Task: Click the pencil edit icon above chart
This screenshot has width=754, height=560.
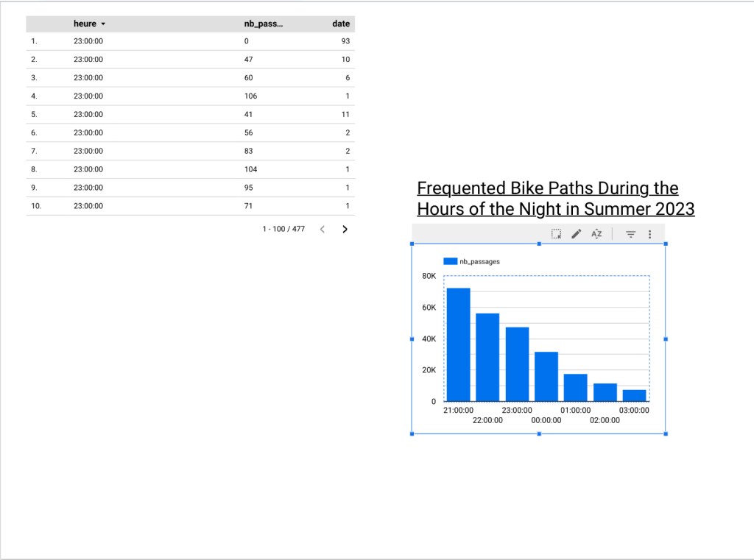Action: pos(577,234)
